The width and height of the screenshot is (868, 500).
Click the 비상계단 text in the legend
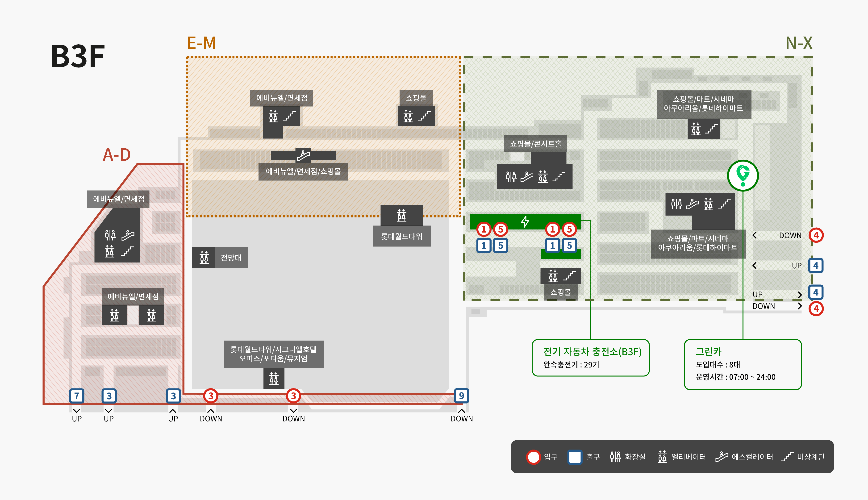[x=811, y=457]
